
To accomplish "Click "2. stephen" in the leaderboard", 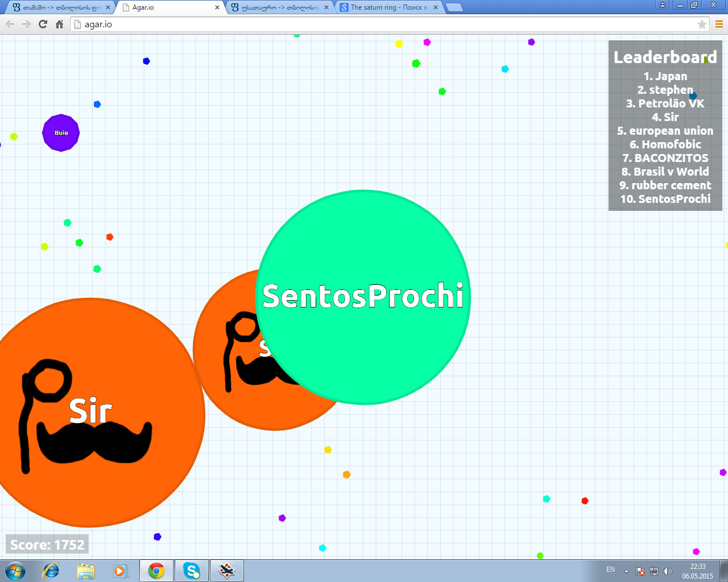I will [x=665, y=90].
